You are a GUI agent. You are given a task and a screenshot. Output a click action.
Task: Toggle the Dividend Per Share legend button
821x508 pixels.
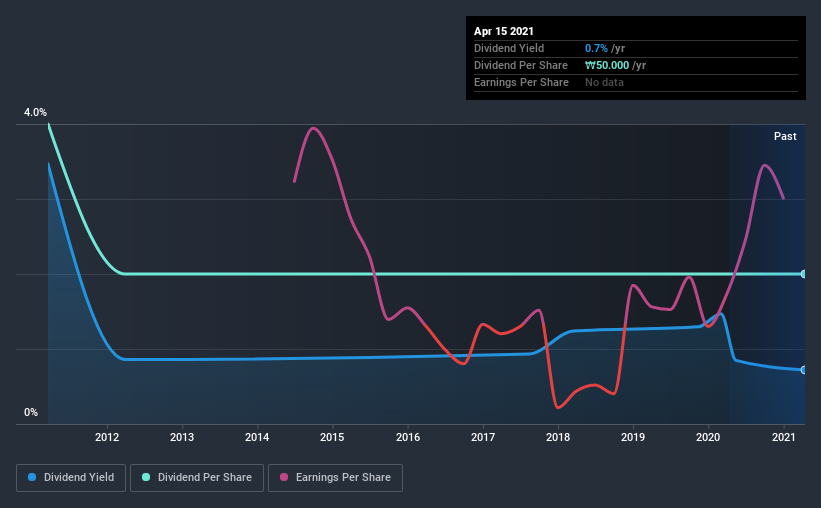197,478
